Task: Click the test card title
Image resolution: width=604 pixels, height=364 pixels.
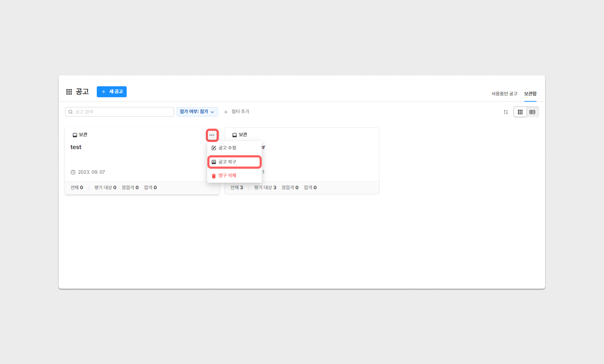Action: tap(76, 147)
